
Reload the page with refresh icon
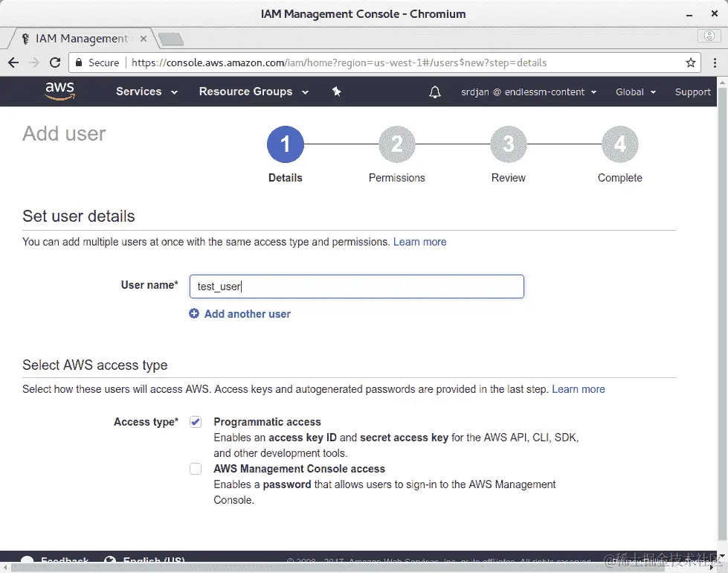click(x=55, y=63)
